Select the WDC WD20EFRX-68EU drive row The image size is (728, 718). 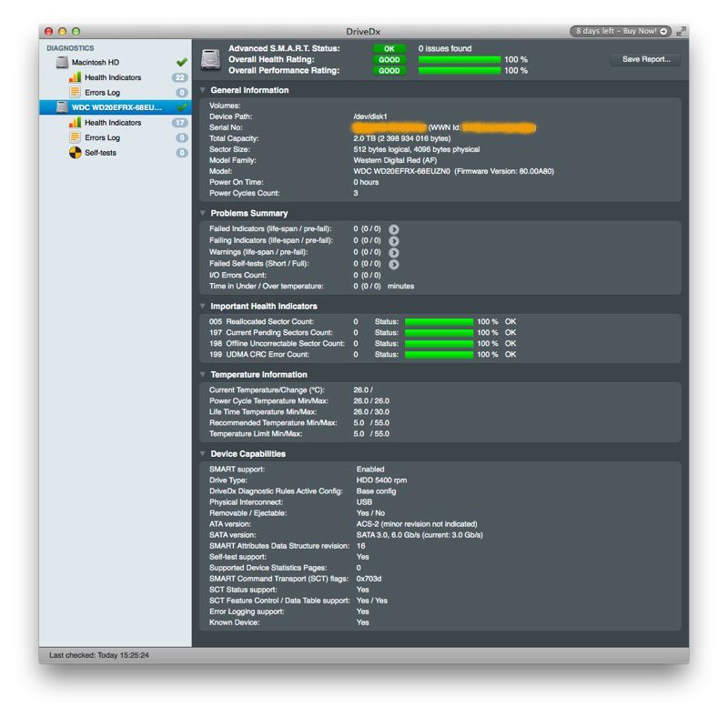click(x=116, y=107)
